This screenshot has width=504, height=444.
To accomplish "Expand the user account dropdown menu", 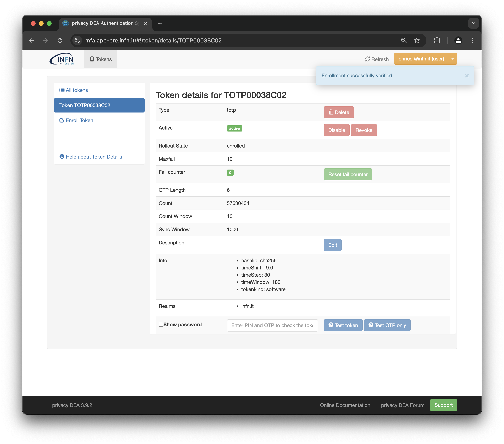I will (453, 59).
